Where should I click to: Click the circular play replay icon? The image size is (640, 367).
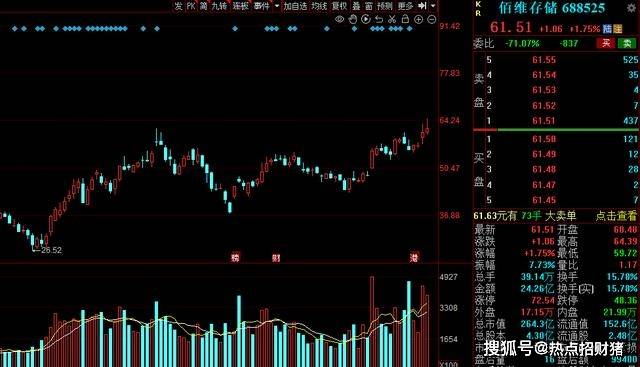[x=366, y=19]
